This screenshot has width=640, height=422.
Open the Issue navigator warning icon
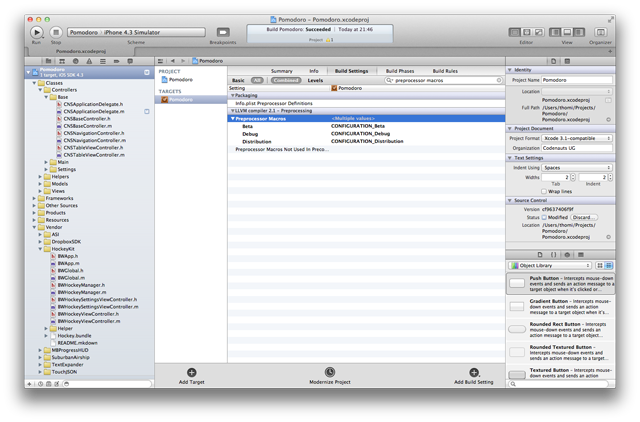89,61
